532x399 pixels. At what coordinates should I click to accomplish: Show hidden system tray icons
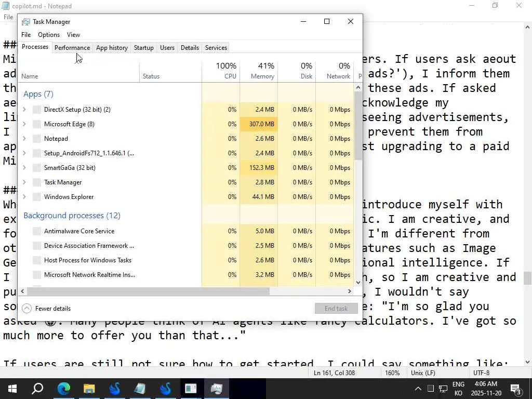(x=418, y=389)
